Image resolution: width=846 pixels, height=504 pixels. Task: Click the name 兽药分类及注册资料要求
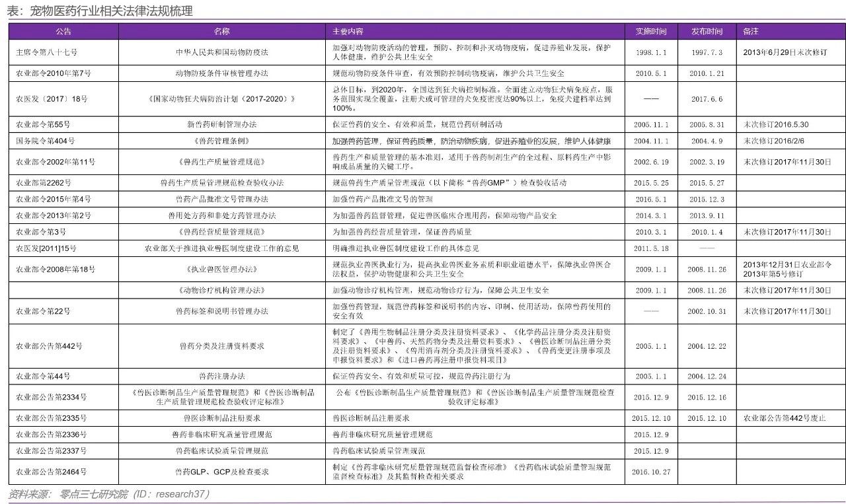pos(222,346)
